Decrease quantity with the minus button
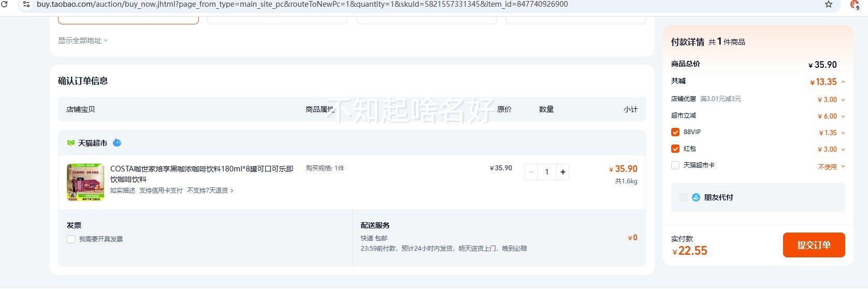The image size is (868, 289). [531, 172]
